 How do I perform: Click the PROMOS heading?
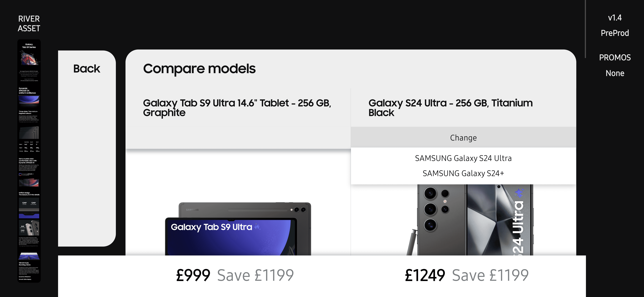615,57
